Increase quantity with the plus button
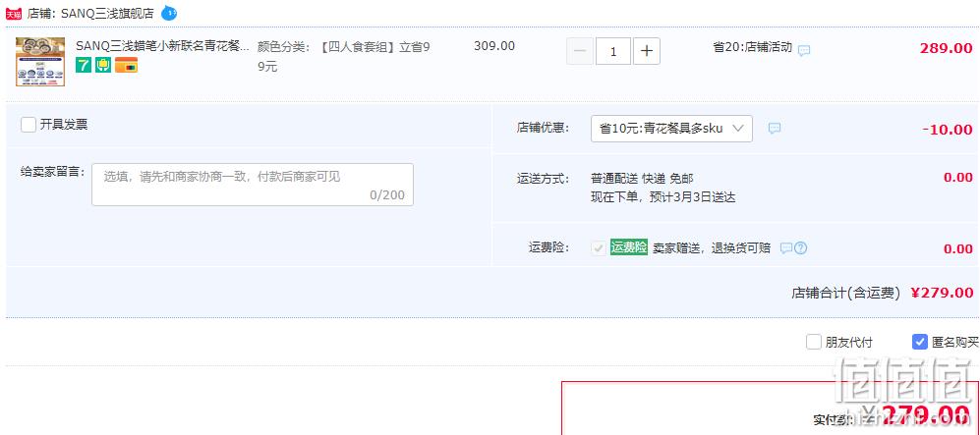The width and height of the screenshot is (980, 435). [647, 51]
